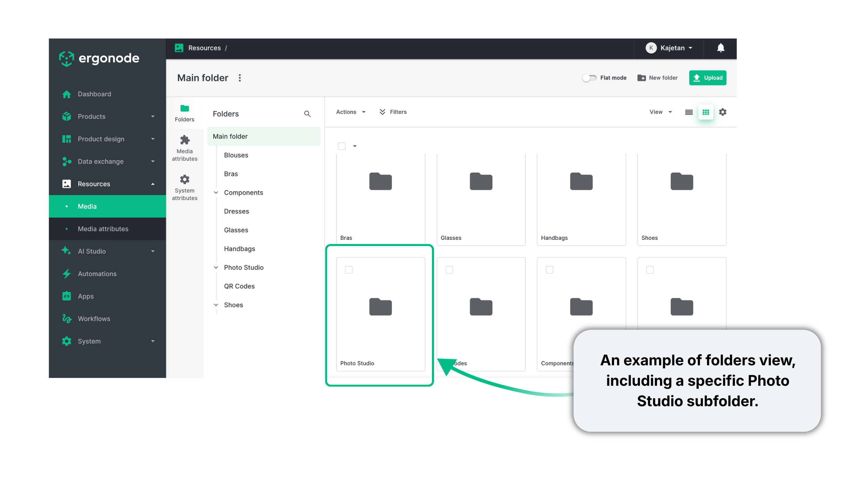
Task: Search folders with magnifier icon
Action: tap(307, 114)
